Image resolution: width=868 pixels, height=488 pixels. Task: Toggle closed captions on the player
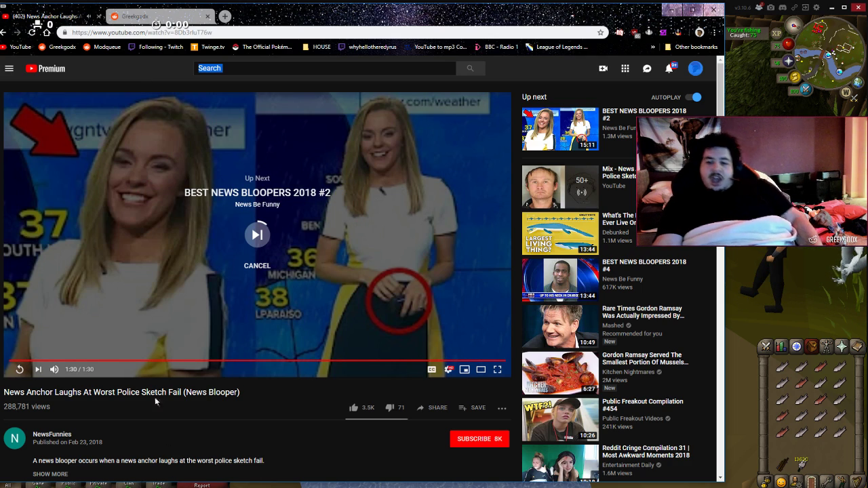point(431,369)
